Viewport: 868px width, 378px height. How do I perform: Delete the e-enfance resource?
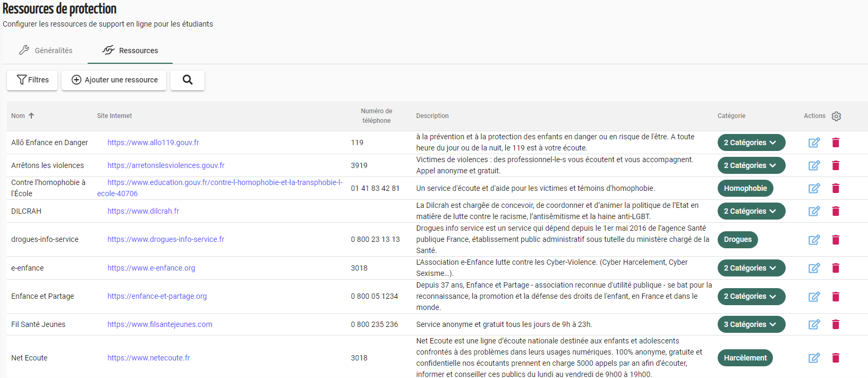click(836, 268)
